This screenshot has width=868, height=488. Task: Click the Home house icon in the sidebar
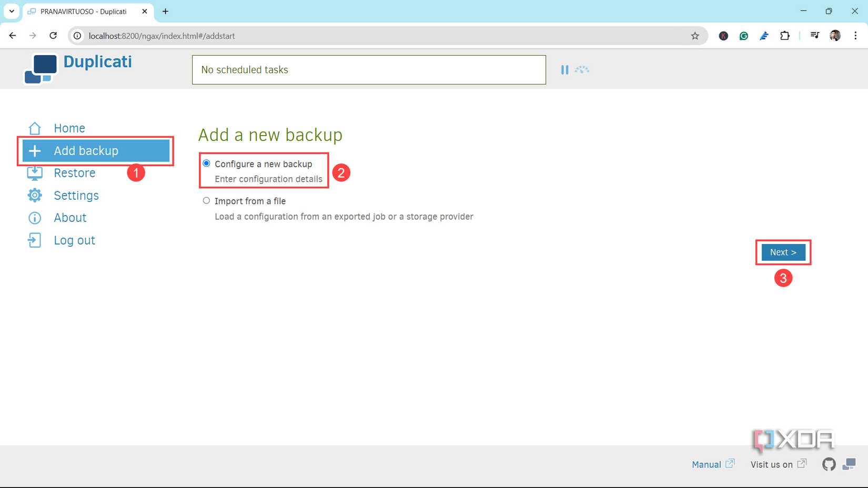[34, 128]
